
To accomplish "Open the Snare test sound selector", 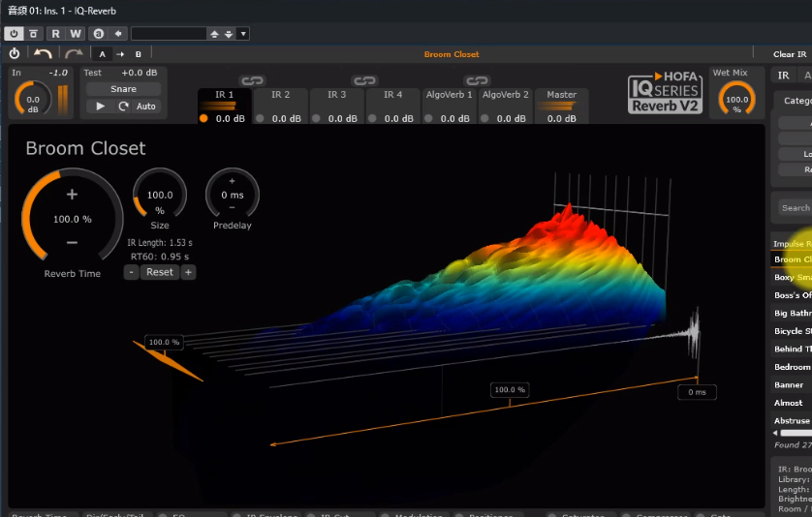I will tap(123, 89).
